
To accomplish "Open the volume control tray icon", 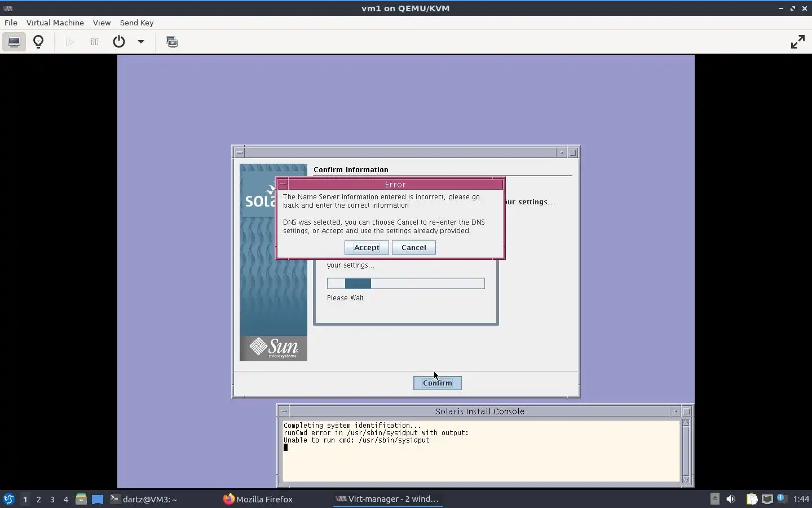I will click(x=731, y=499).
